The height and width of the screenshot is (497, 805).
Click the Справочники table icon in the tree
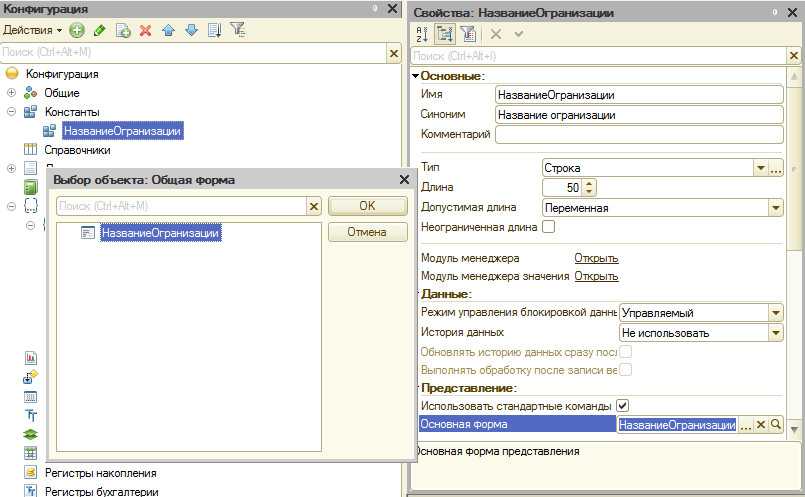point(30,149)
